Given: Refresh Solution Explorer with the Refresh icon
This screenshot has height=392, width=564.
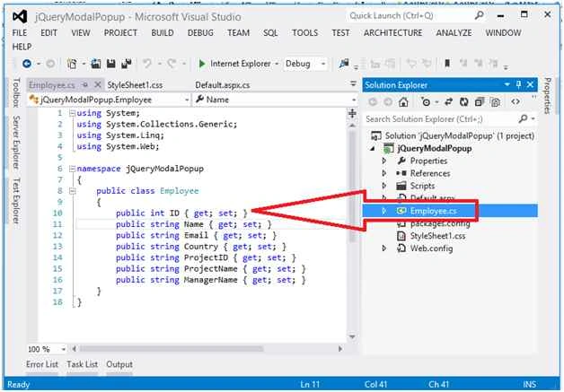Looking at the screenshot, I should [464, 102].
